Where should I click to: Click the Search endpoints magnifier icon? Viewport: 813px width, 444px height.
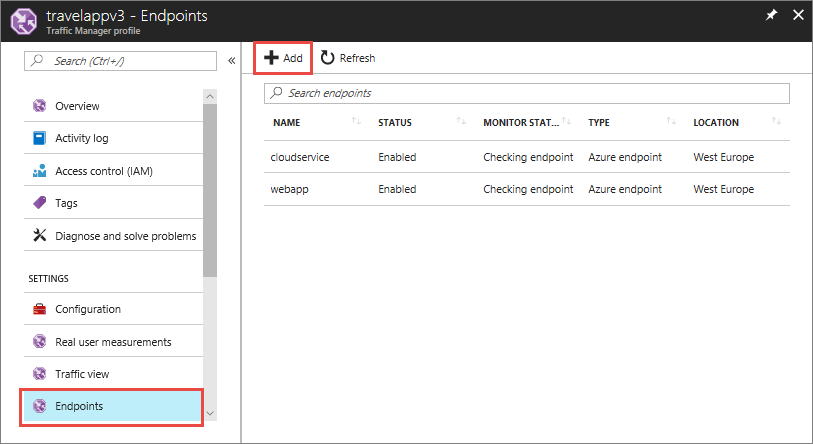click(x=276, y=92)
